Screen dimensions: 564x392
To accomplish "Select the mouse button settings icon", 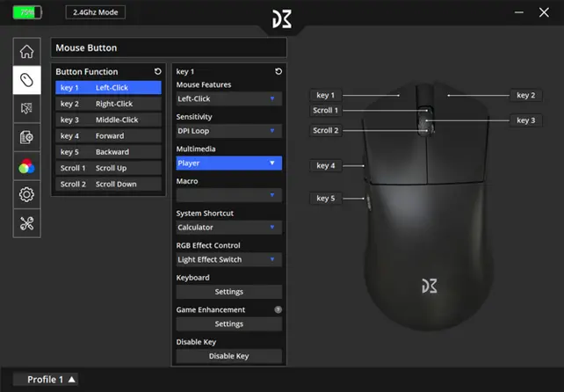I will point(26,80).
